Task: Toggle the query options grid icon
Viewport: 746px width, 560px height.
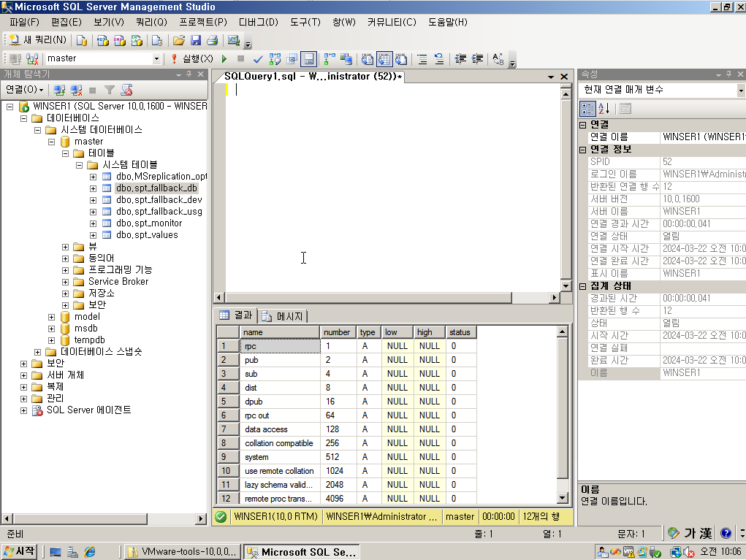Action: point(292,59)
